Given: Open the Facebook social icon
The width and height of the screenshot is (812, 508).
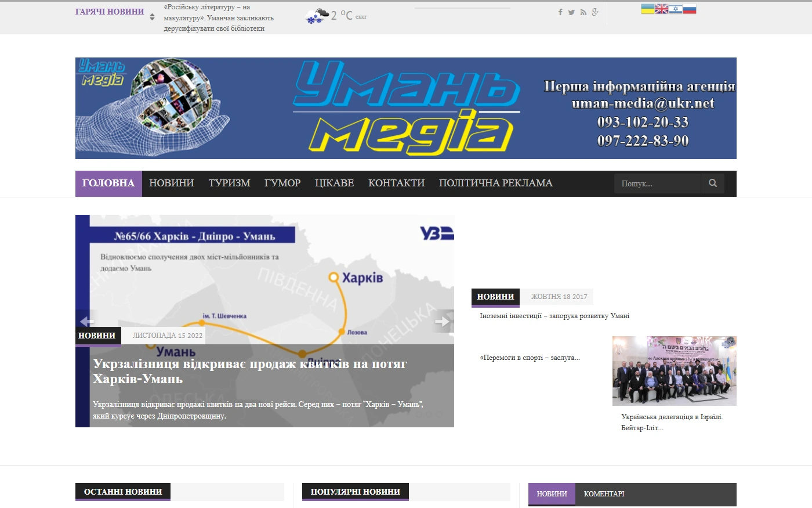Looking at the screenshot, I should coord(560,12).
